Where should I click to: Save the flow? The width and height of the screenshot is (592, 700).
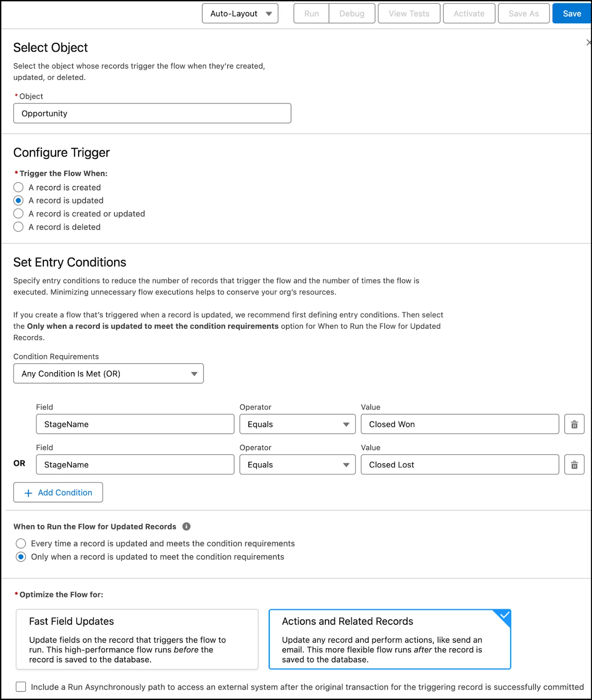pyautogui.click(x=572, y=14)
